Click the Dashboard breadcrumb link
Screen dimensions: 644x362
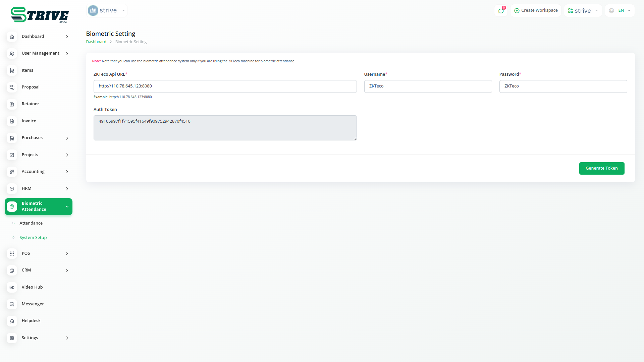point(96,42)
